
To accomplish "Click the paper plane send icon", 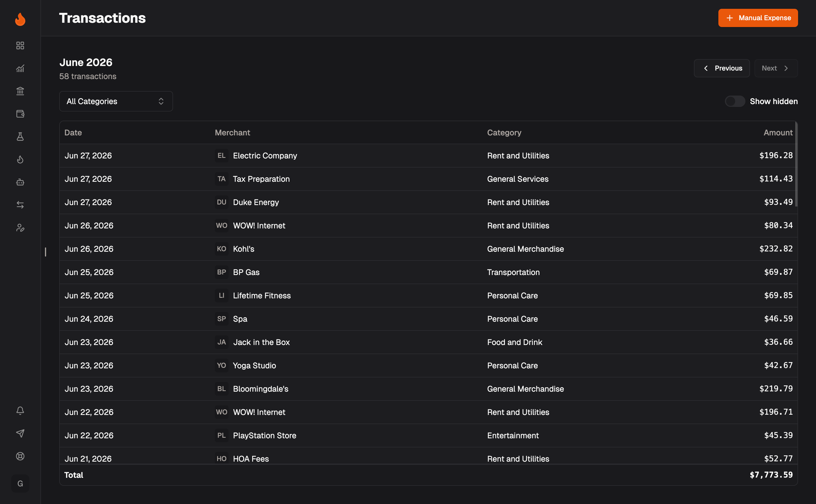I will (20, 433).
